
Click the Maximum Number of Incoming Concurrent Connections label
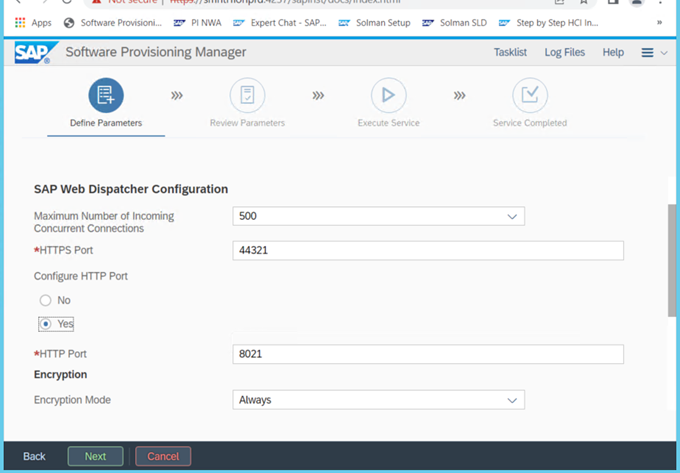pos(104,222)
